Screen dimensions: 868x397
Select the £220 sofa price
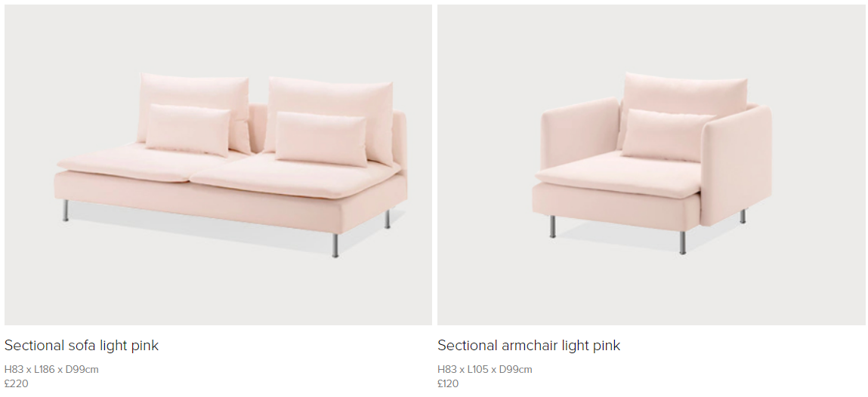tap(16, 383)
